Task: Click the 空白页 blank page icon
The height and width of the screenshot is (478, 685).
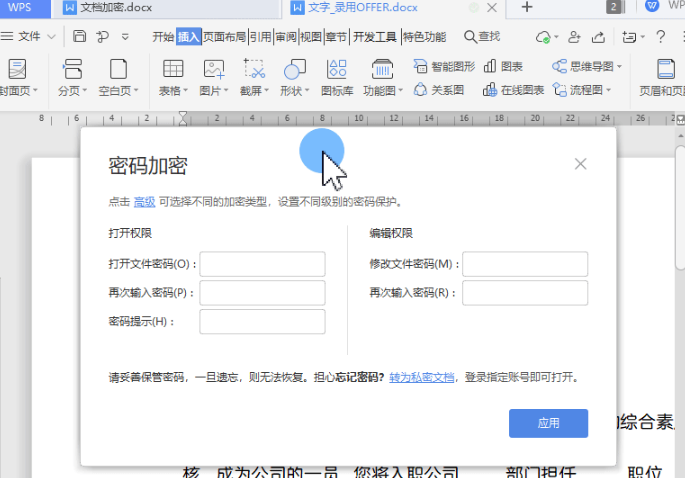Action: pos(118,69)
